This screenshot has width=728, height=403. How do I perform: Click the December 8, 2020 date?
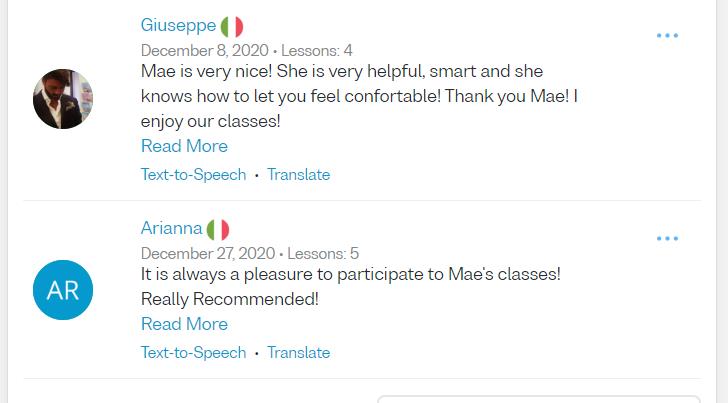205,50
